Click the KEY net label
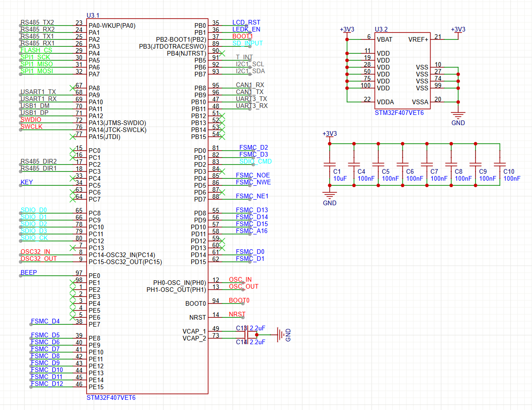This screenshot has width=532, height=410. pyautogui.click(x=27, y=182)
